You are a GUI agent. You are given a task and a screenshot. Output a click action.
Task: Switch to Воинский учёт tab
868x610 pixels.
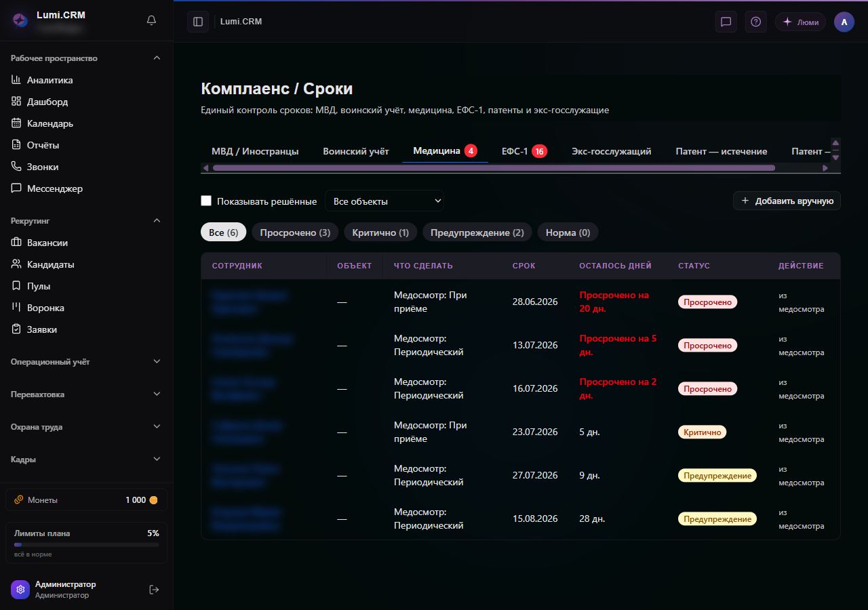(x=356, y=151)
